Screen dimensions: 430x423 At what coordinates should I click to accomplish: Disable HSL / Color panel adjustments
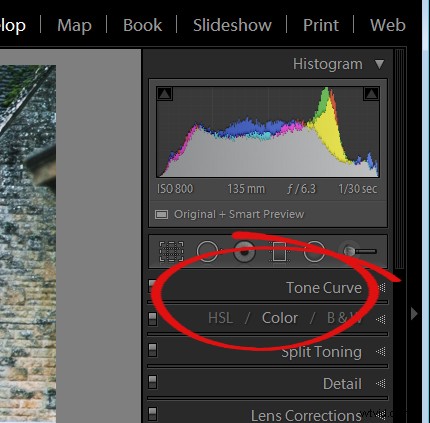pyautogui.click(x=152, y=319)
